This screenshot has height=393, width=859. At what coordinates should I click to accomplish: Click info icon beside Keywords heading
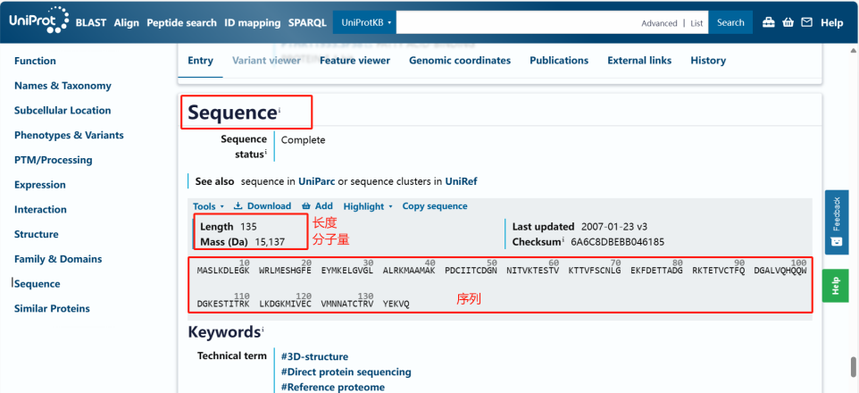pyautogui.click(x=262, y=329)
